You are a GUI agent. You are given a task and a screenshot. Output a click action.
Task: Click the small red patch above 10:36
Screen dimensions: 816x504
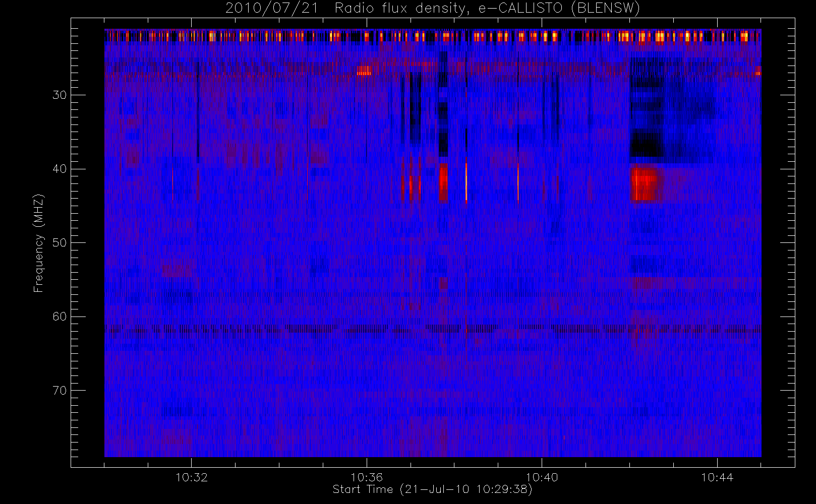point(364,71)
